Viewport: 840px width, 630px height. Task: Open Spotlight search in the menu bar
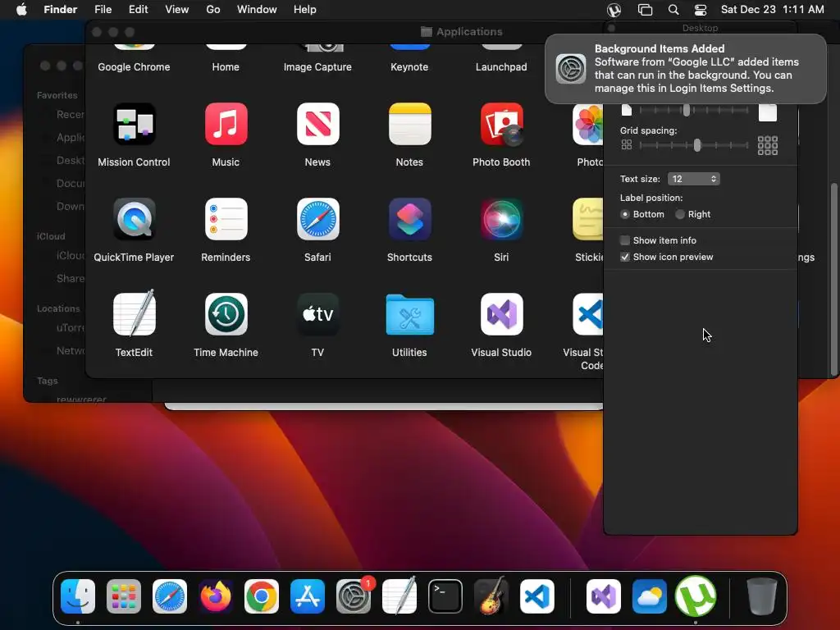[x=673, y=10]
